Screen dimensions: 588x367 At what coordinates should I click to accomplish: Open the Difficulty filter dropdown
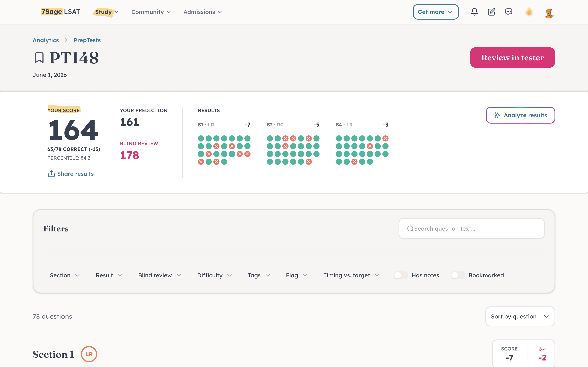click(x=214, y=275)
